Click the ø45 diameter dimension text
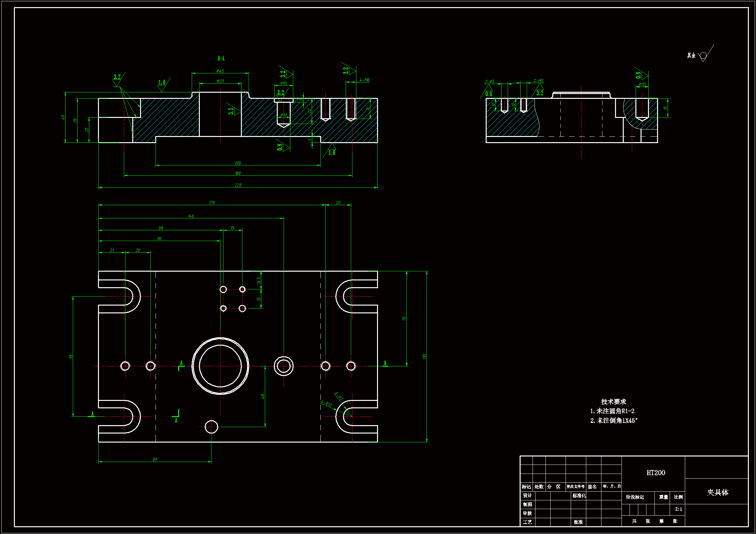The height and width of the screenshot is (534, 756). click(220, 71)
